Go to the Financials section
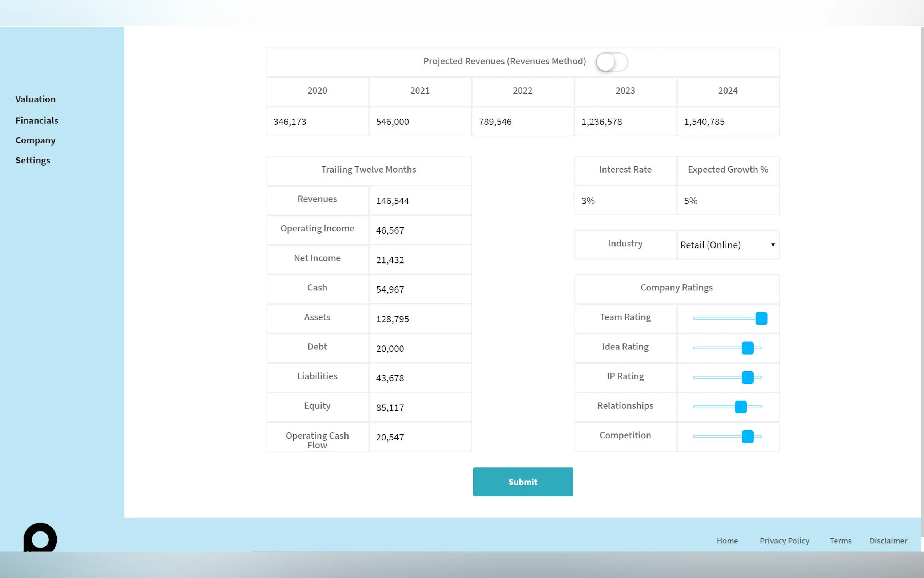Image resolution: width=924 pixels, height=578 pixels. point(37,120)
